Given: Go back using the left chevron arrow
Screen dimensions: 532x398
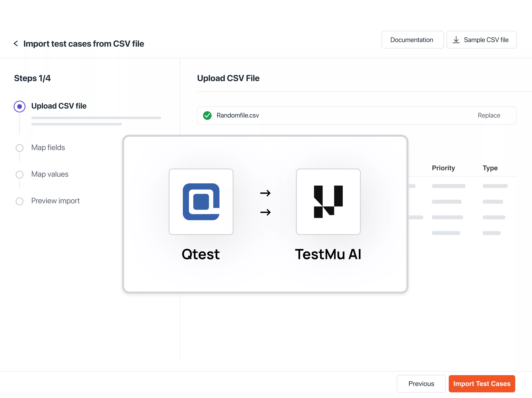Looking at the screenshot, I should pyautogui.click(x=16, y=44).
